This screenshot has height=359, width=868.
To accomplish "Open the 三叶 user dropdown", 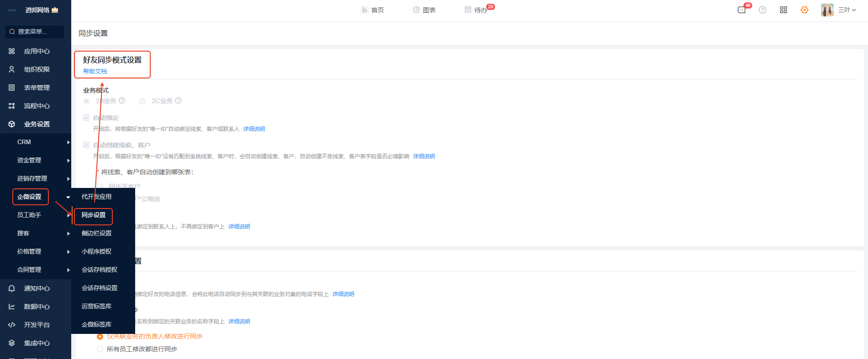I will pyautogui.click(x=847, y=10).
